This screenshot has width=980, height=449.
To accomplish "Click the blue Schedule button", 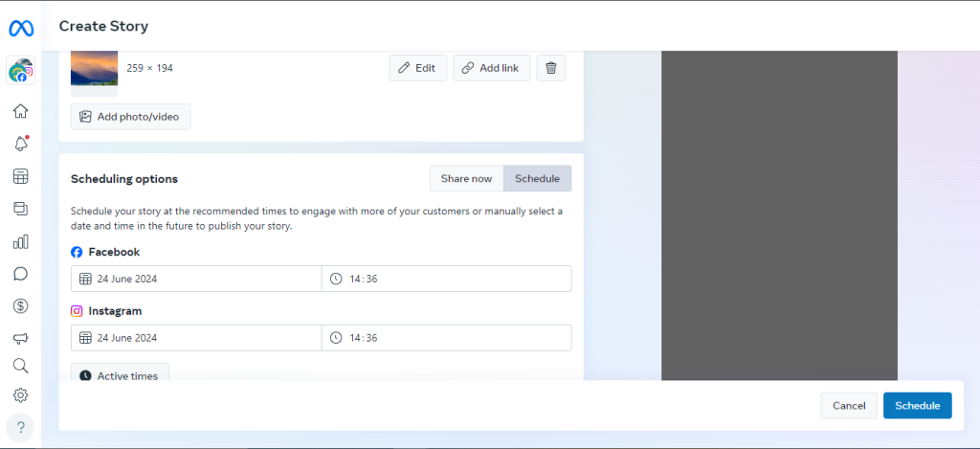I will click(x=918, y=406).
